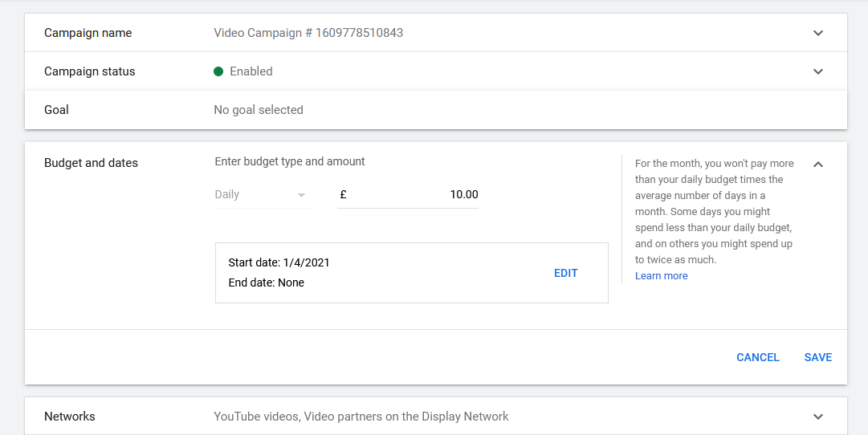The height and width of the screenshot is (435, 868).
Task: Click the pound currency symbol
Action: pos(343,195)
